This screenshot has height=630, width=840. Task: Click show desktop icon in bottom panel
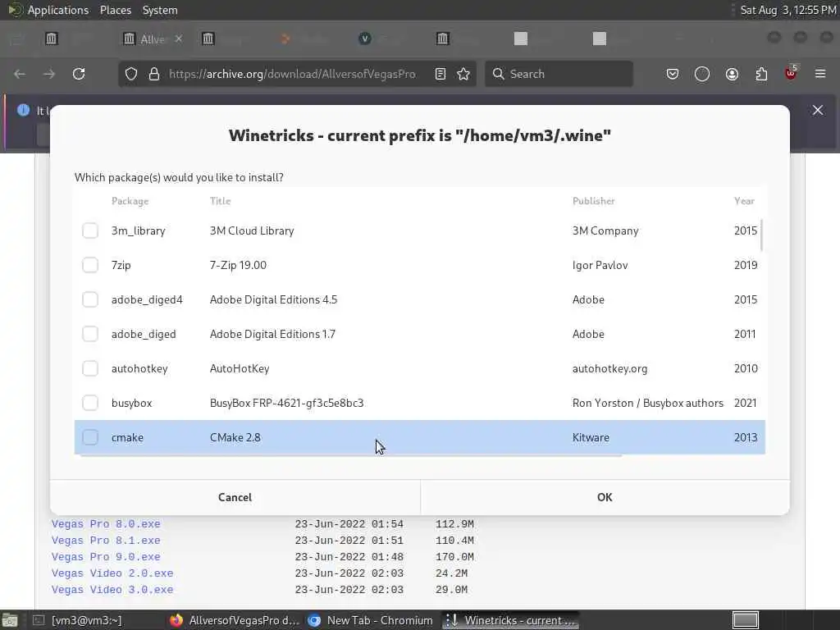10,620
